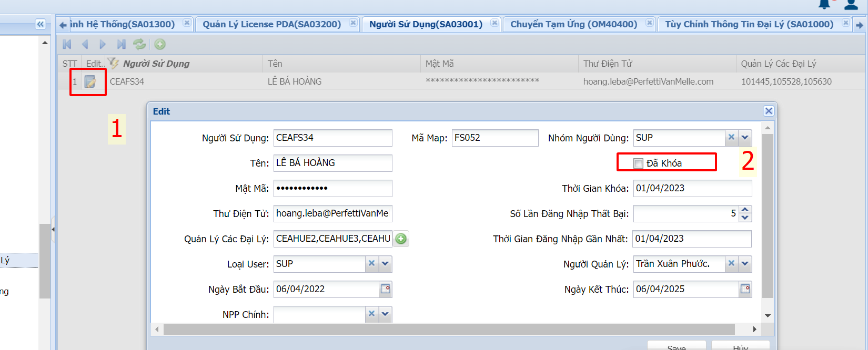Toggle the Đã Khóa checkbox
The width and height of the screenshot is (868, 350).
639,163
